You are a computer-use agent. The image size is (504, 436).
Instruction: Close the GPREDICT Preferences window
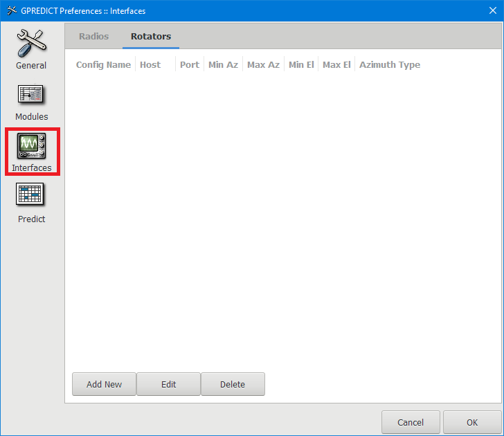pos(493,10)
